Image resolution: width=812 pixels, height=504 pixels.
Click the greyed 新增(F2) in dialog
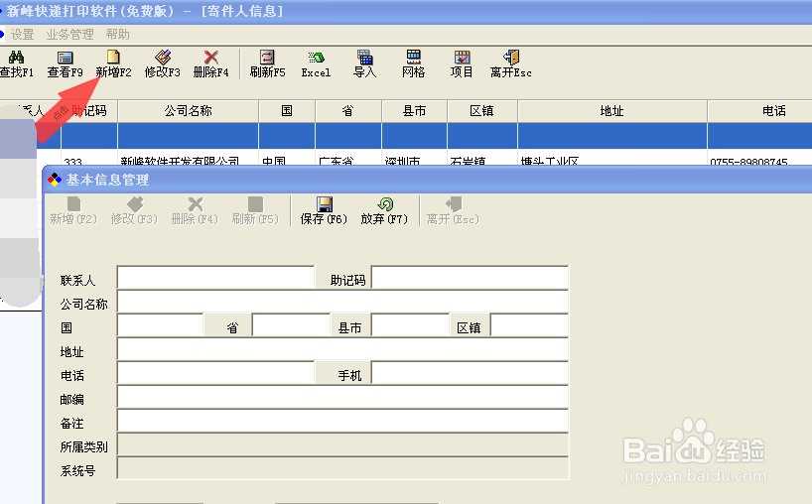click(73, 210)
